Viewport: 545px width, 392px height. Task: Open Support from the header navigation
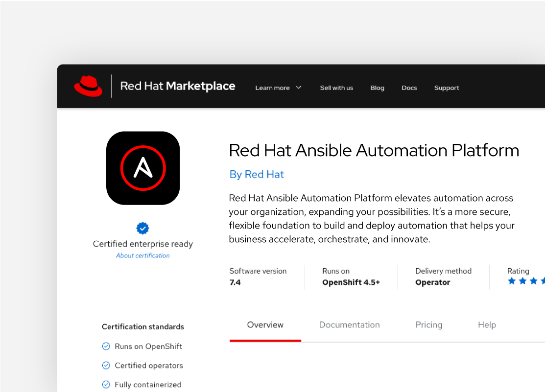pos(447,88)
